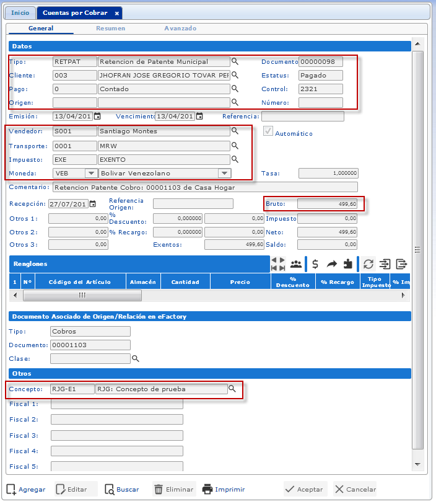Expand the Moneda code VEB dropdown

pyautogui.click(x=90, y=174)
